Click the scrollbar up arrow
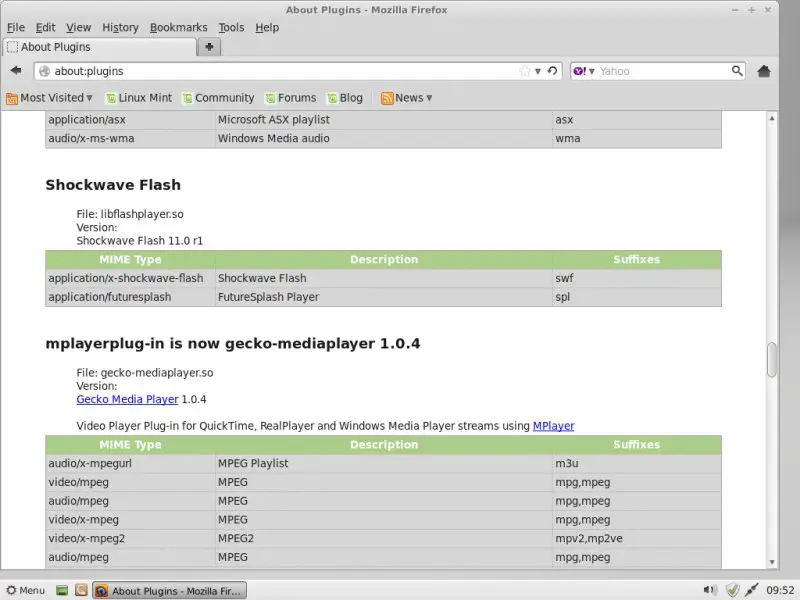 [771, 118]
